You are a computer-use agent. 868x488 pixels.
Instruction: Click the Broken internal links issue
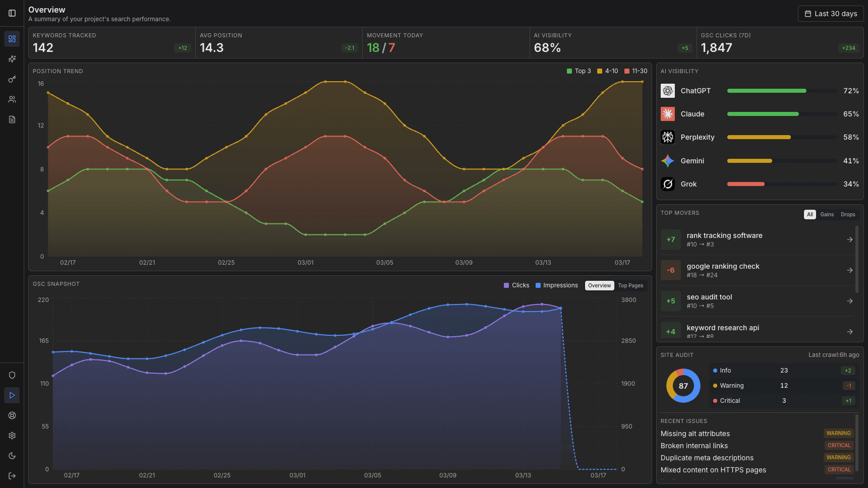(x=694, y=446)
